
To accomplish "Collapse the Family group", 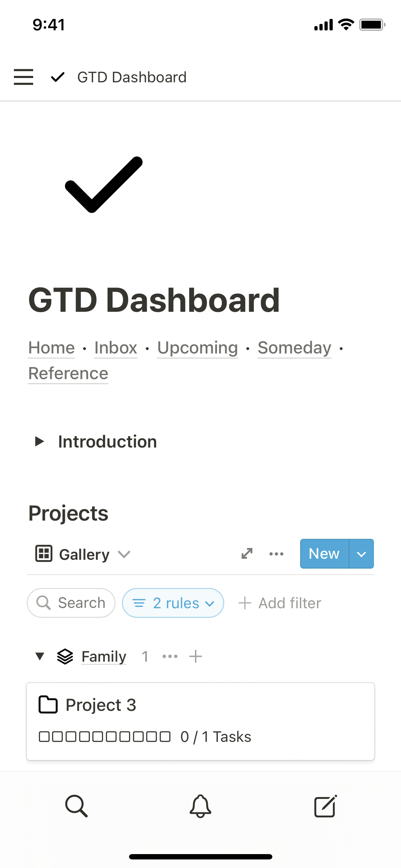I will pyautogui.click(x=40, y=656).
